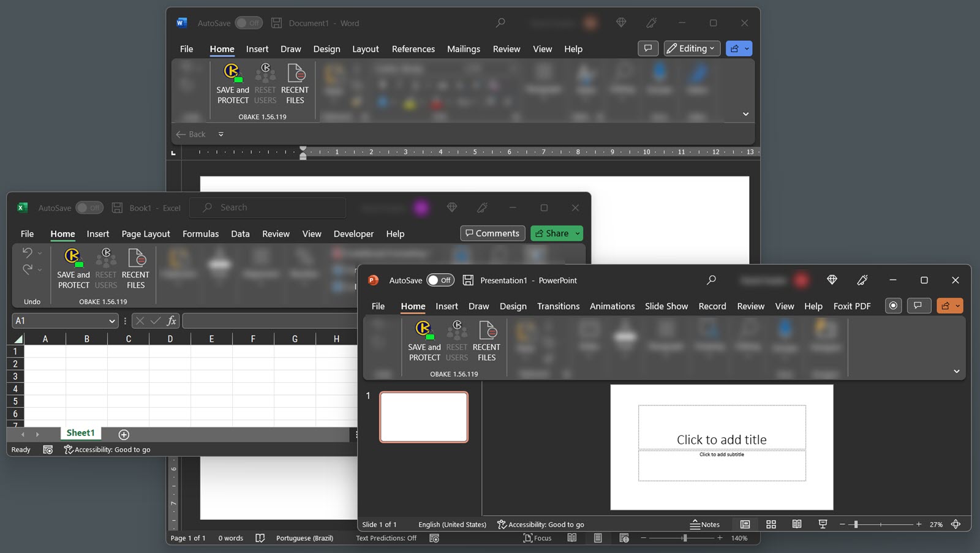This screenshot has width=980, height=553.
Task: Expand Excel Share dropdown arrow
Action: click(578, 233)
